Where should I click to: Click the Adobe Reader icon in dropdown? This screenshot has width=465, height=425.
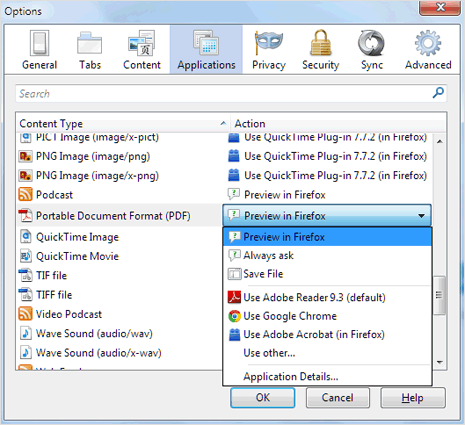pyautogui.click(x=234, y=297)
